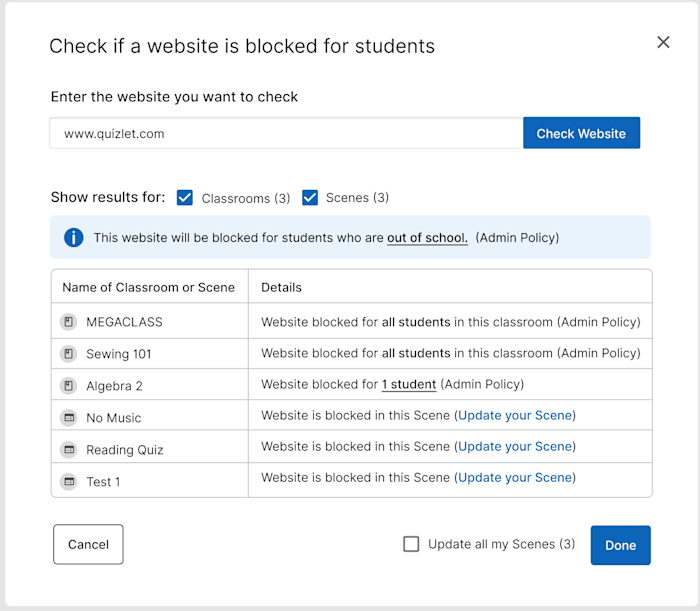Click Update your Scene for Reading Quiz
Viewport: 700px width, 611px height.
(515, 447)
